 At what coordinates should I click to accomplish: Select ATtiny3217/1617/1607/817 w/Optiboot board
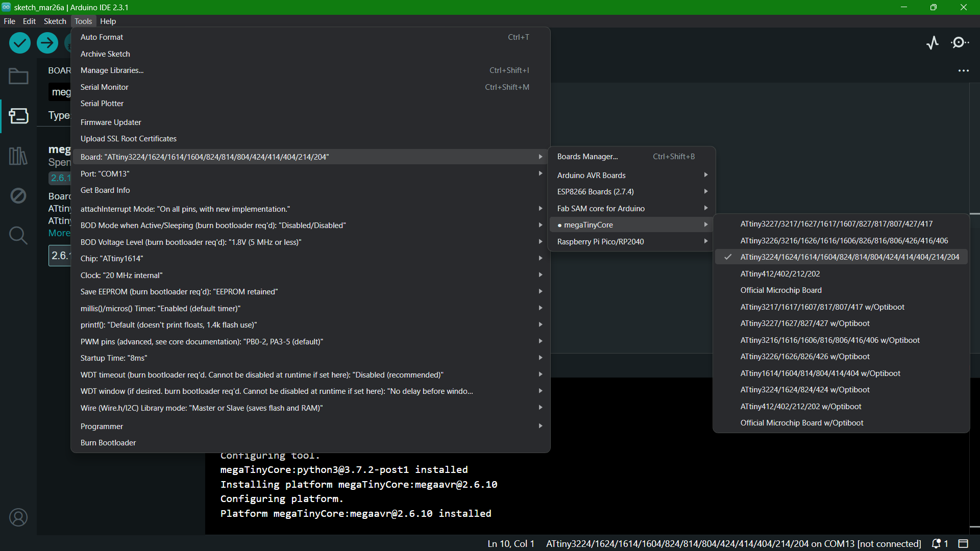841,307
